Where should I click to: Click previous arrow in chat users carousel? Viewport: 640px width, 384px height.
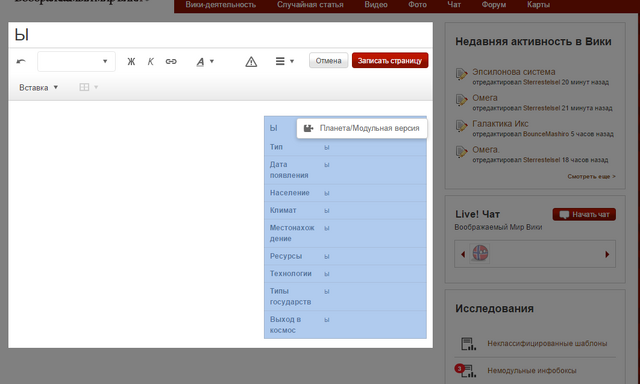point(463,254)
